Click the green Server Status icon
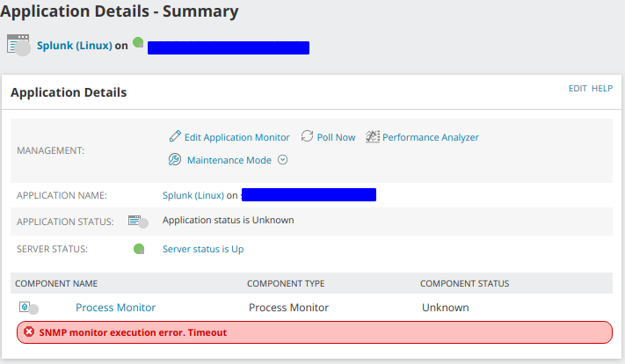 point(139,249)
